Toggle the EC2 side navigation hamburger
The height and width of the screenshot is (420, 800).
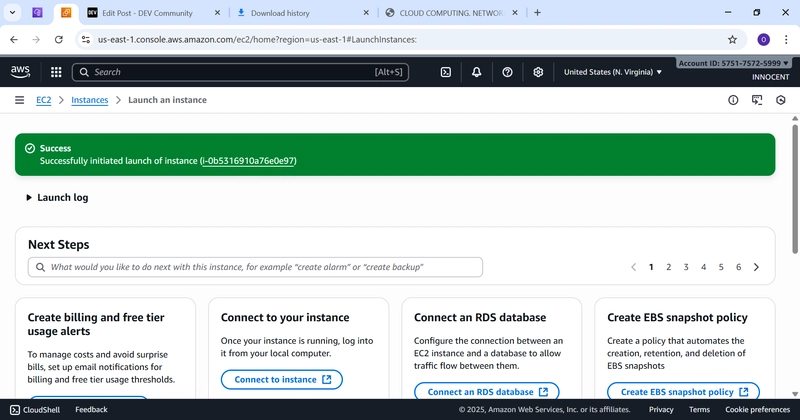coord(19,100)
